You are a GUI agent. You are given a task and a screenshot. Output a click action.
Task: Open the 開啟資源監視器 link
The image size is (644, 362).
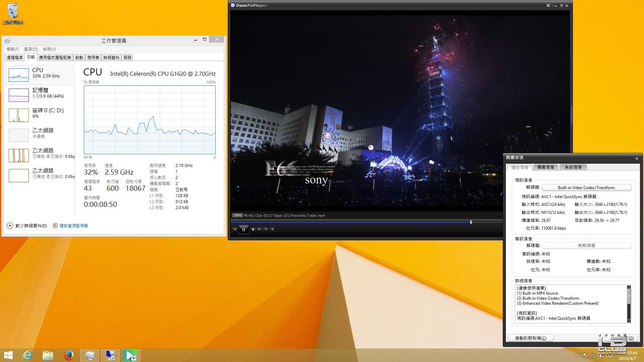click(x=73, y=226)
